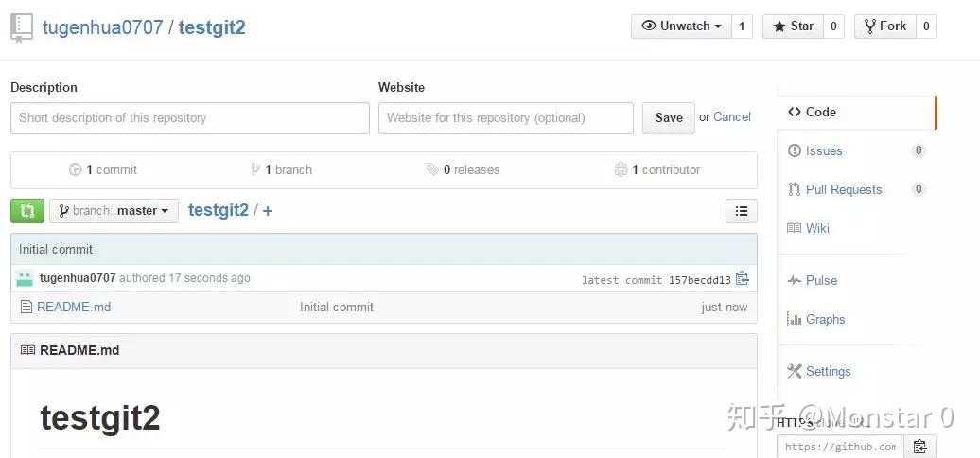This screenshot has width=980, height=458.
Task: Open the tugenhua0707 owner link in header
Action: pyautogui.click(x=102, y=27)
